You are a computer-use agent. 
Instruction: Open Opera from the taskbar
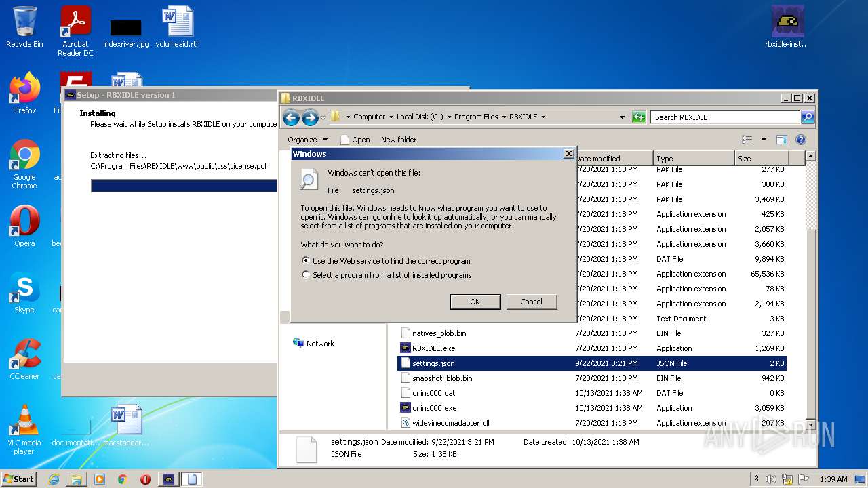145,479
